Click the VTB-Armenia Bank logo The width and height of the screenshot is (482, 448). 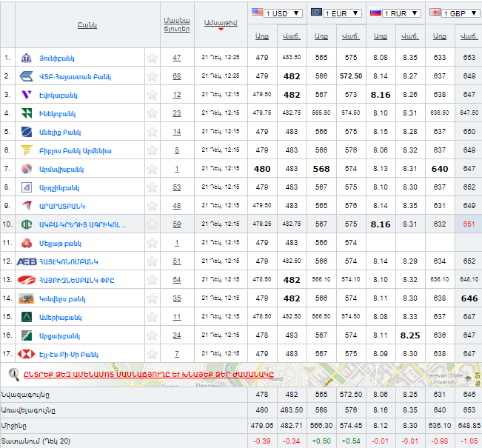point(27,76)
